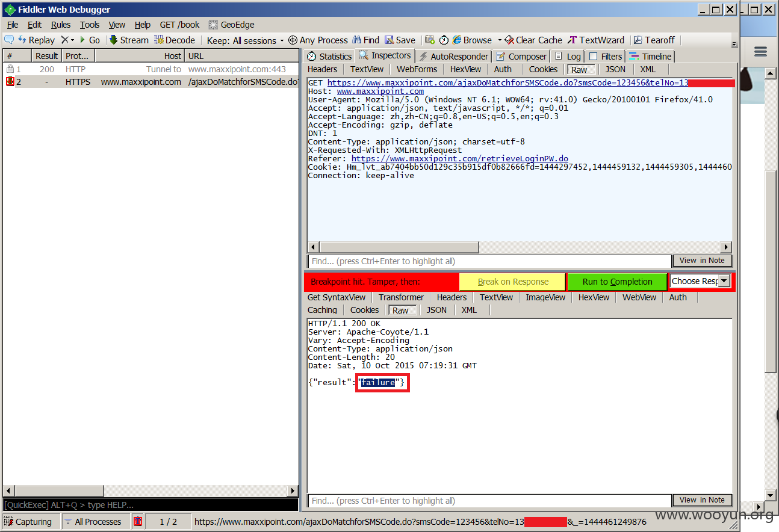Sort sessions by the URL column header

241,56
